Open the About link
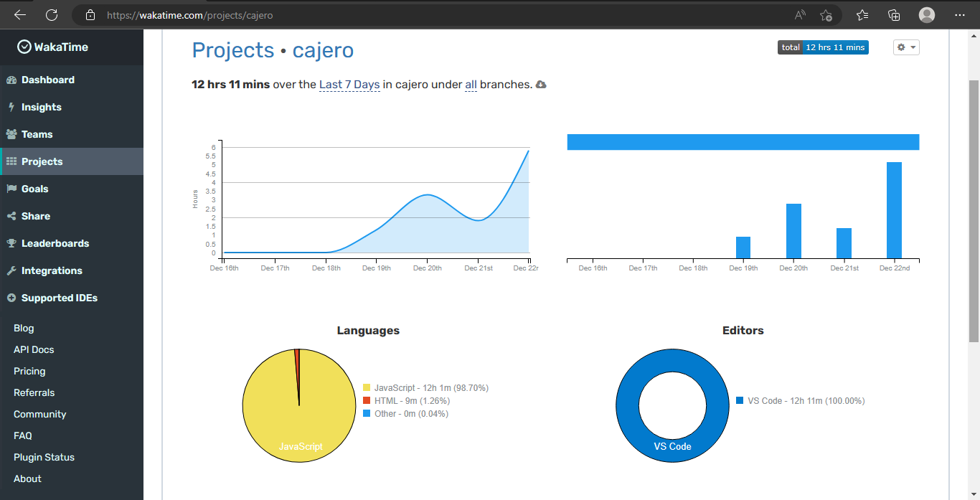Viewport: 980px width, 500px height. [x=27, y=478]
